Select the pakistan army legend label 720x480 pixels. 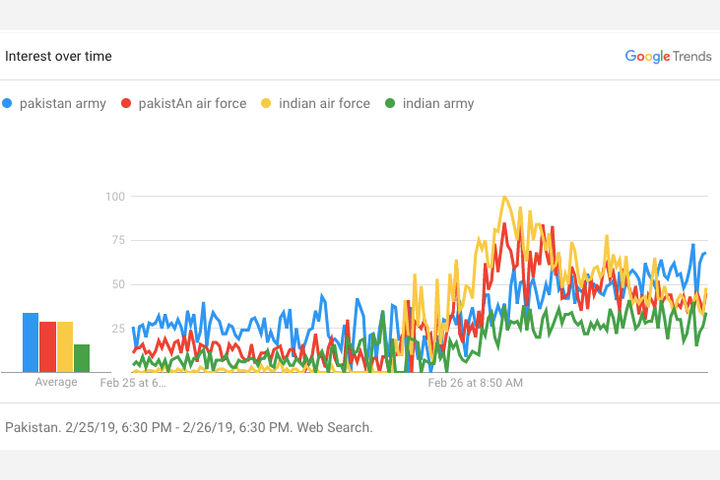click(x=62, y=103)
